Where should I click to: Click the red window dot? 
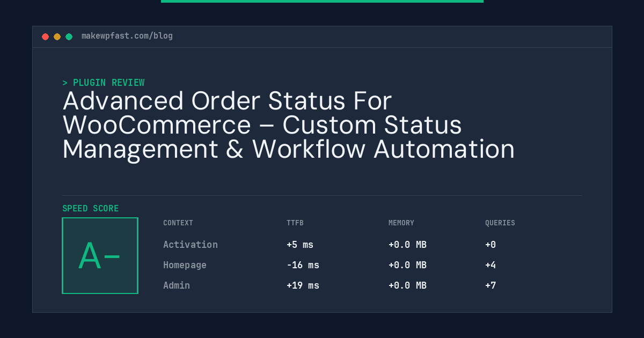45,36
